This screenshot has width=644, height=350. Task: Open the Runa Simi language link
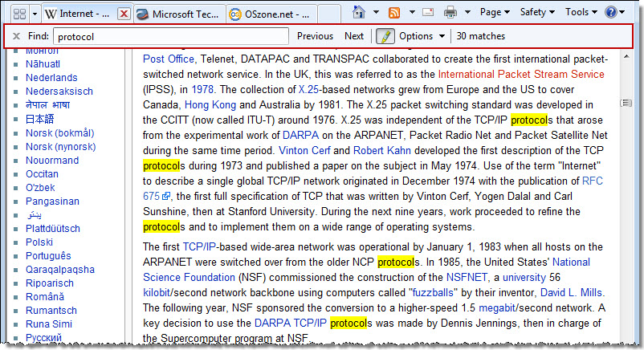tap(48, 324)
